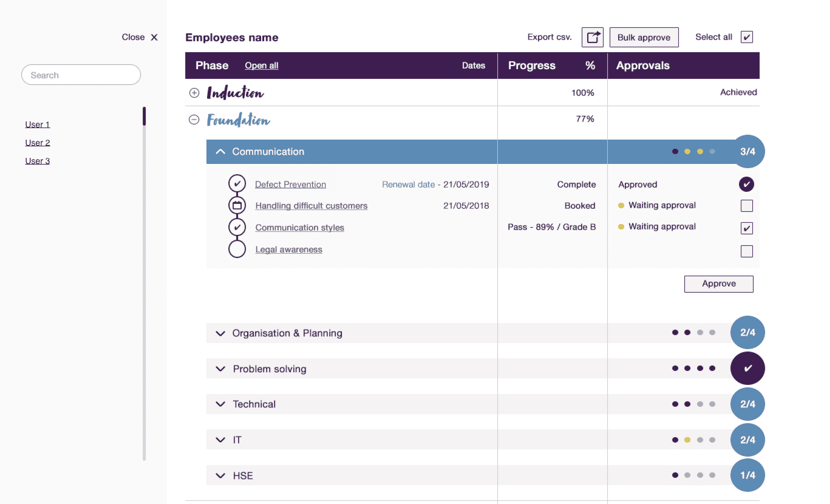Viewport: 830px width, 504px height.
Task: Open the Communication styles link
Action: tap(300, 228)
